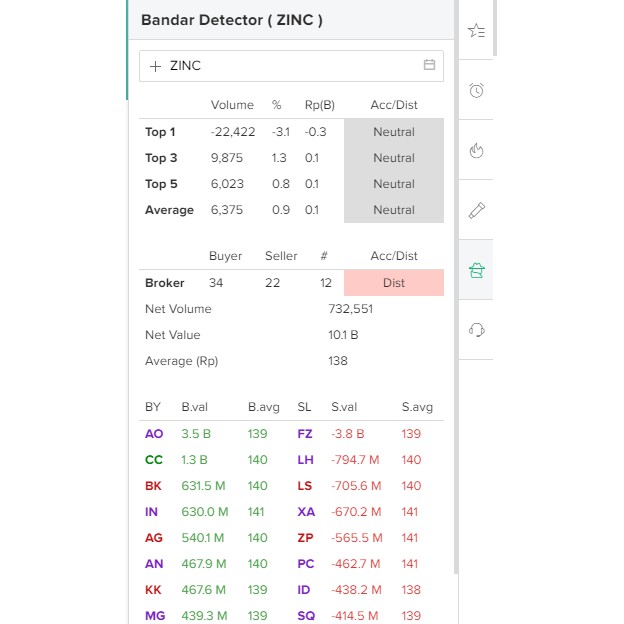Click the Average row Neutral cell
This screenshot has width=624, height=624.
click(x=394, y=210)
